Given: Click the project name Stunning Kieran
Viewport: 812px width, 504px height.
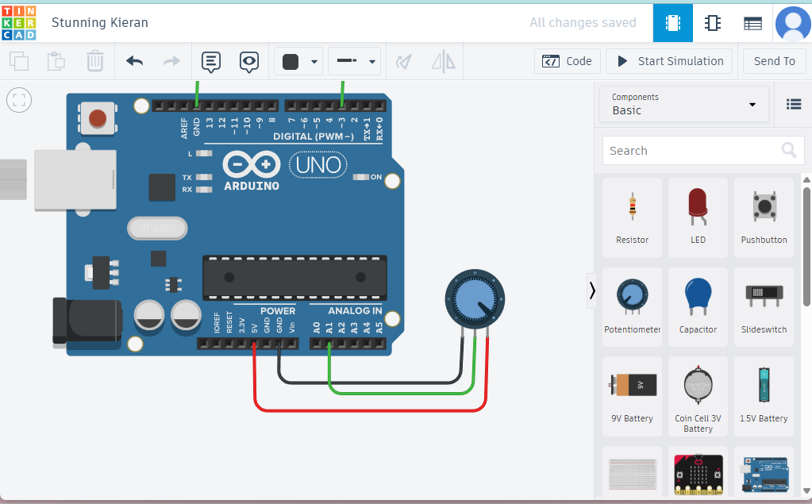Looking at the screenshot, I should coord(100,23).
